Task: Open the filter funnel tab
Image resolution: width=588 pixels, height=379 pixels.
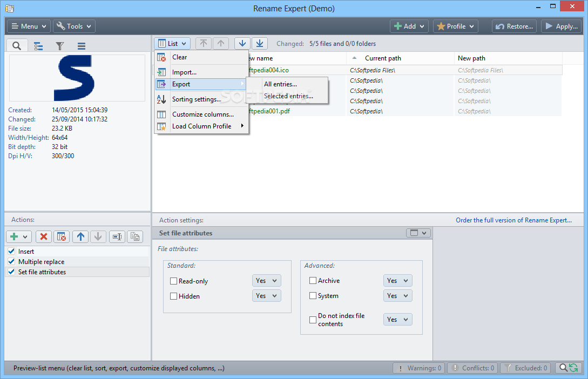Action: tap(59, 46)
